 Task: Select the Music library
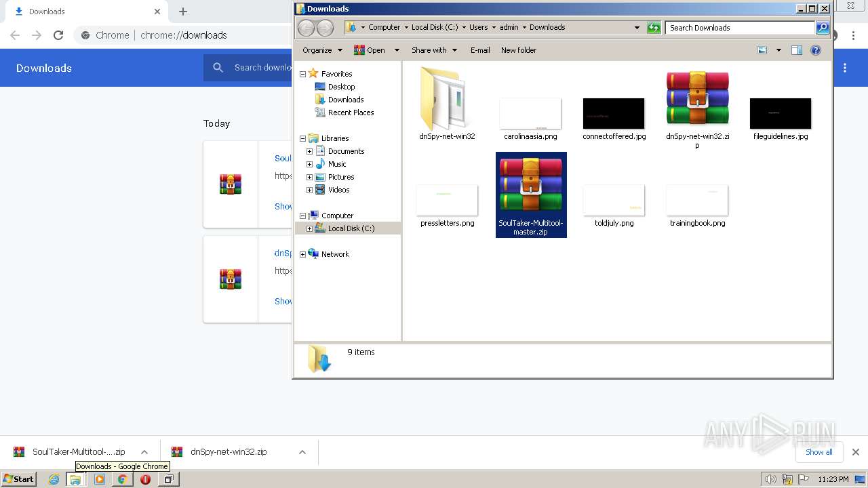pos(337,164)
